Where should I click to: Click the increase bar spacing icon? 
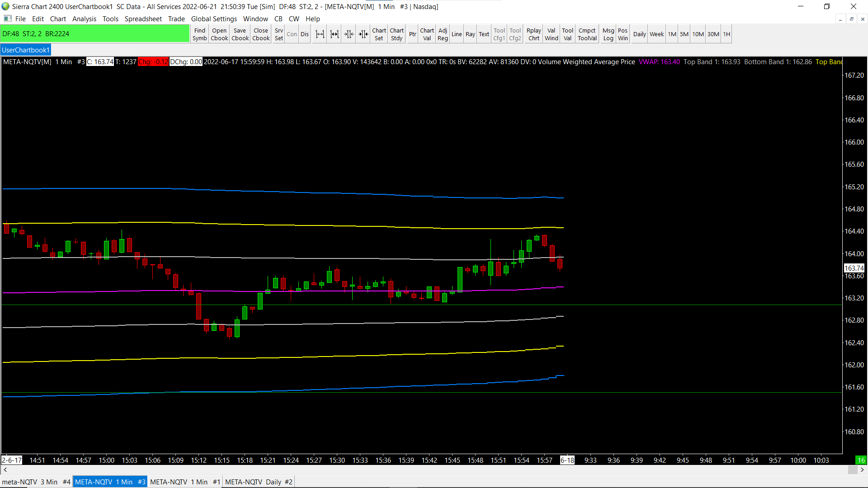320,34
